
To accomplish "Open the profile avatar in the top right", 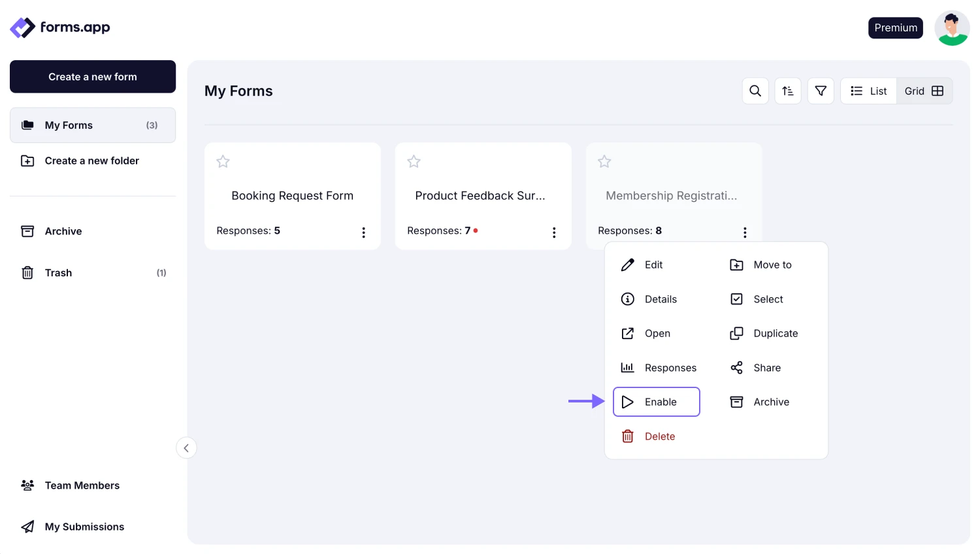I will tap(952, 27).
